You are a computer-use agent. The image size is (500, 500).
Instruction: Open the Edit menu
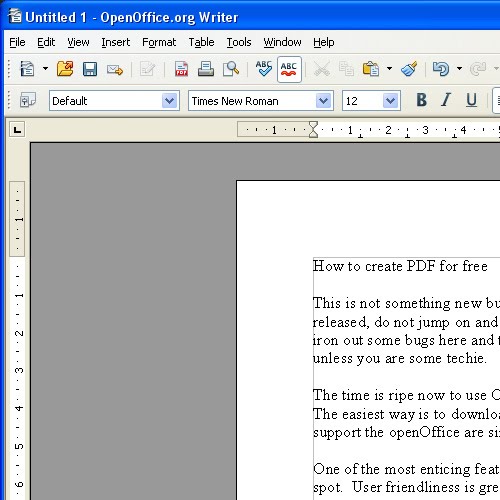click(x=46, y=42)
